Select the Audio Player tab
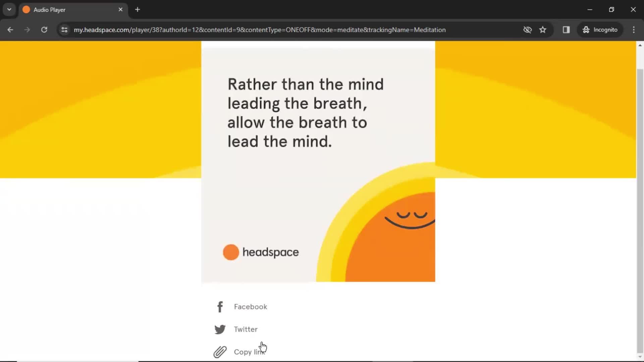This screenshot has width=644, height=362. tap(73, 10)
